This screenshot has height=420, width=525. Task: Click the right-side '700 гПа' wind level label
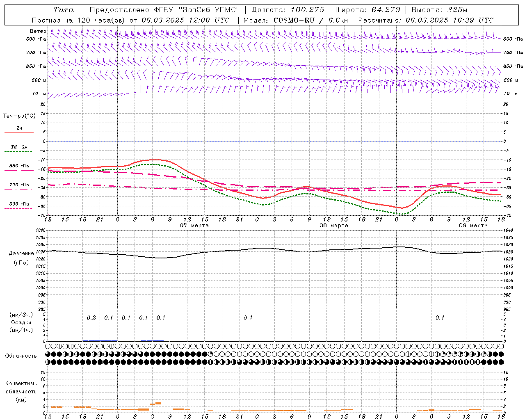pos(513,52)
